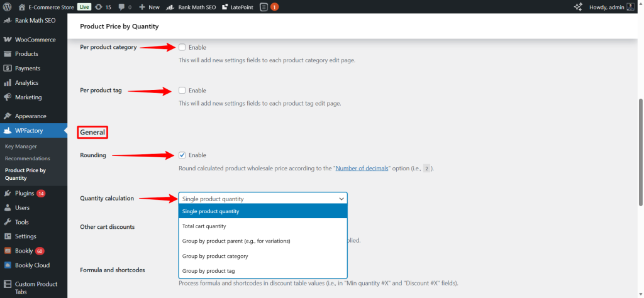
Task: Open Recommendations submenu item
Action: [x=27, y=158]
